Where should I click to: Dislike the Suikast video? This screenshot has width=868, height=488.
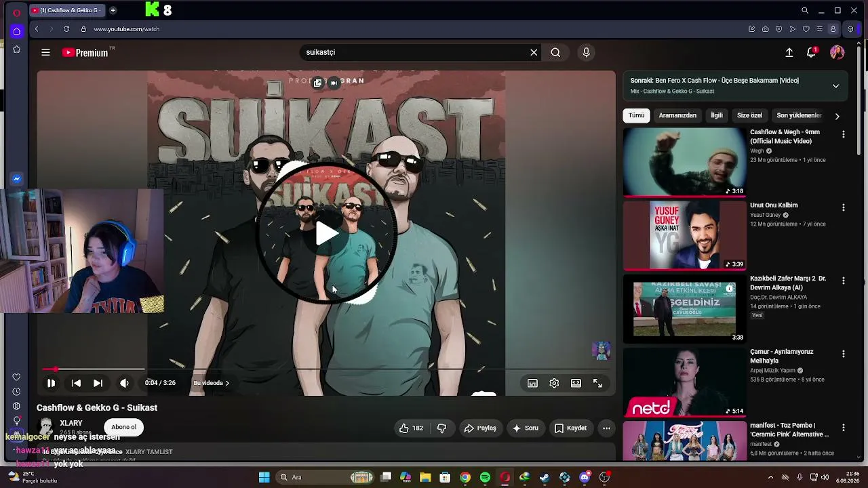click(x=442, y=428)
